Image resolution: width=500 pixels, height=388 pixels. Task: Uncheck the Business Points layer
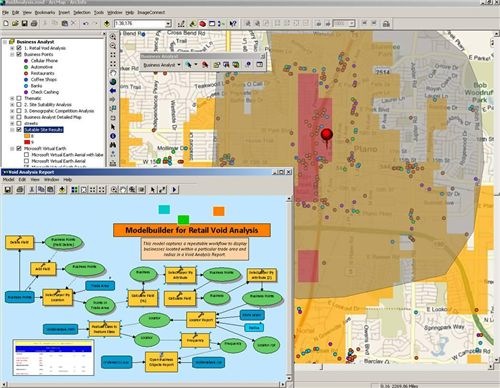pos(19,54)
